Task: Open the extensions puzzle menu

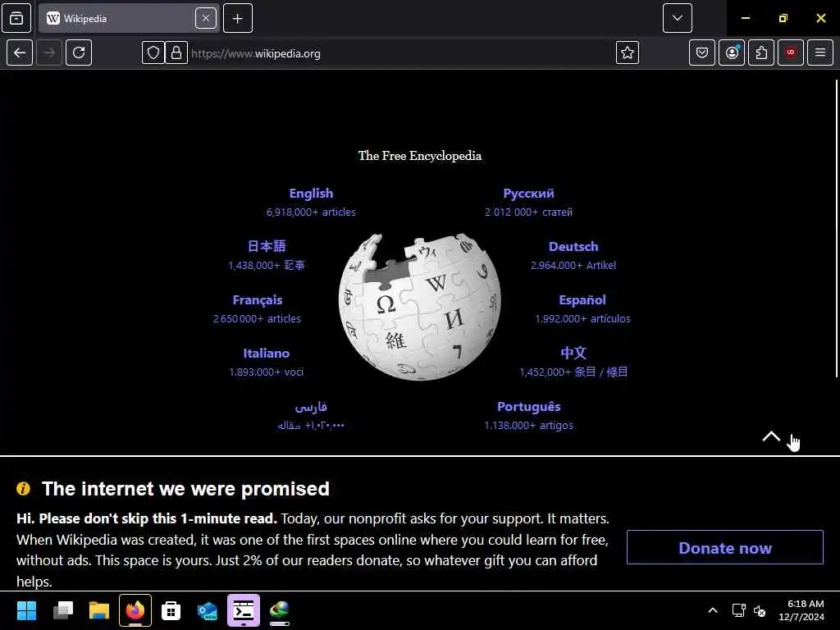Action: tap(761, 52)
